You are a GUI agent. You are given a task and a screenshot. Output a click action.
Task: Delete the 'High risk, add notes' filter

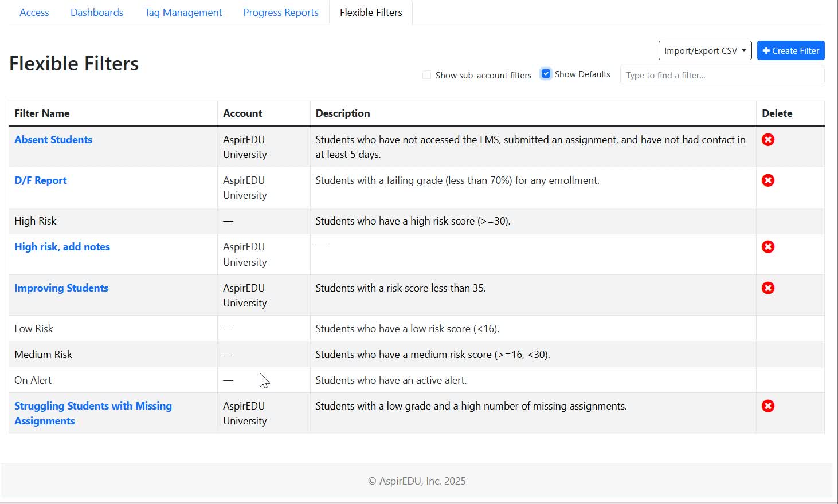click(768, 247)
